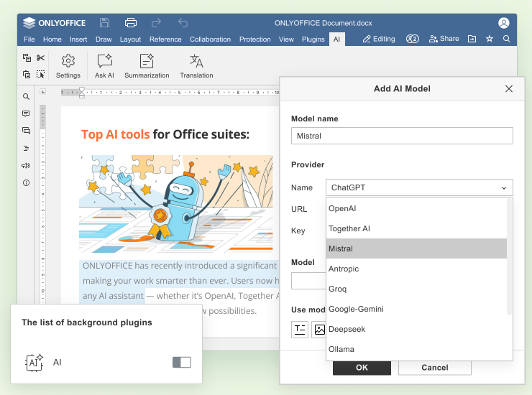The height and width of the screenshot is (395, 532).
Task: Click the Share button
Action: pyautogui.click(x=444, y=39)
